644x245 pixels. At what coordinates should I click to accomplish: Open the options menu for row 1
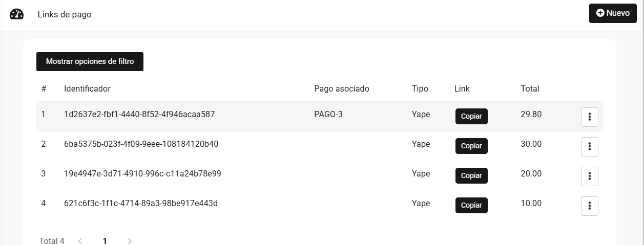pyautogui.click(x=589, y=117)
